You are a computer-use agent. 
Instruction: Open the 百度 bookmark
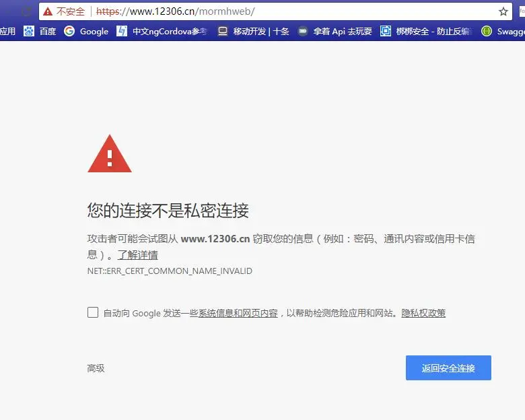[40, 32]
